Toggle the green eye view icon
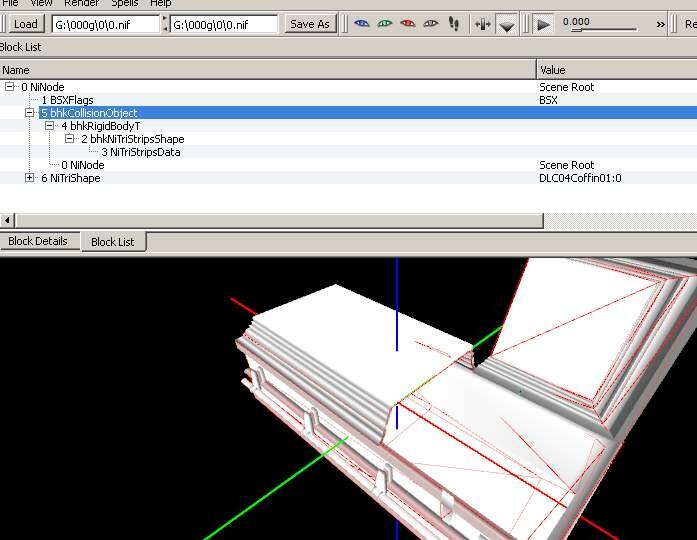 [x=385, y=24]
